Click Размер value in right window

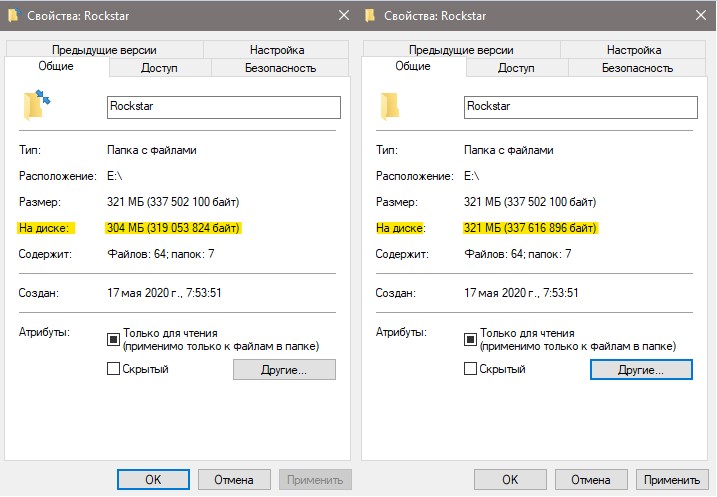pyautogui.click(x=530, y=202)
